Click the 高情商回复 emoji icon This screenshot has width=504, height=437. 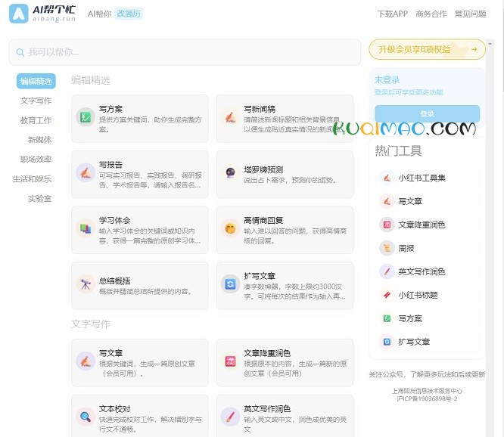tap(229, 228)
